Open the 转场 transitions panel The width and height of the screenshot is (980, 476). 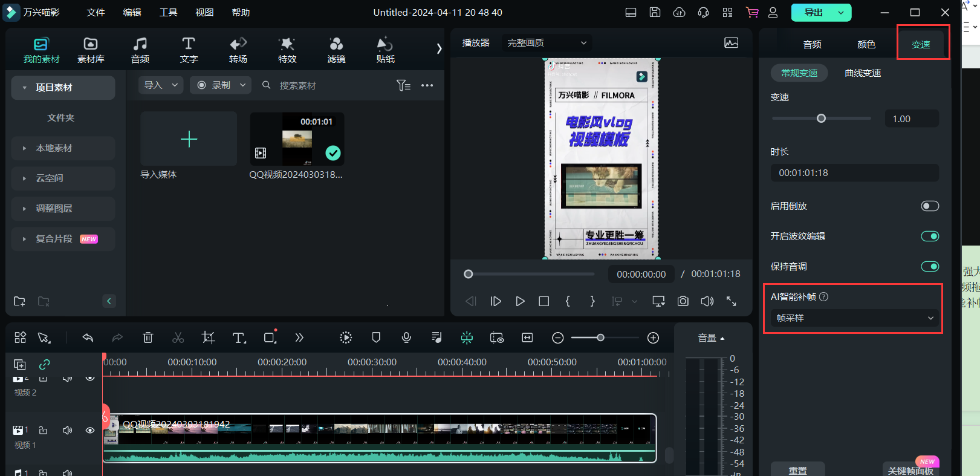238,50
